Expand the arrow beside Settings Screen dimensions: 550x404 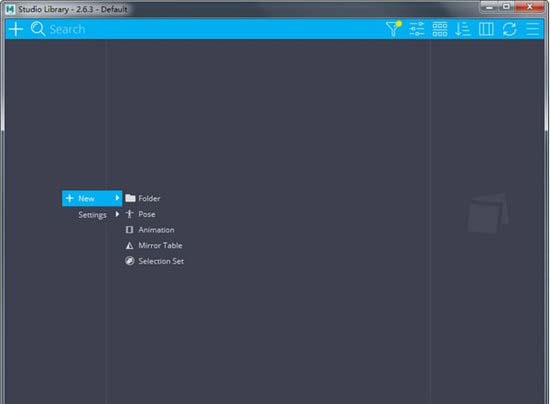click(x=117, y=214)
